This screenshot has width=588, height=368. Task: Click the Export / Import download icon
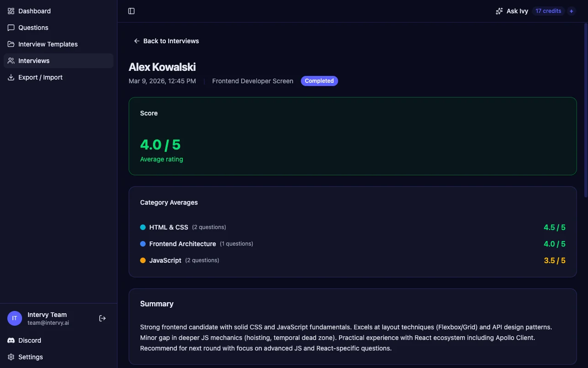point(11,77)
